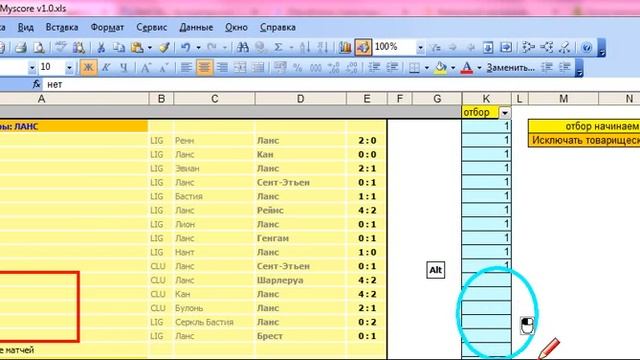Open the Данные menu
Image resolution: width=640 pixels, height=360 pixels.
[196, 27]
